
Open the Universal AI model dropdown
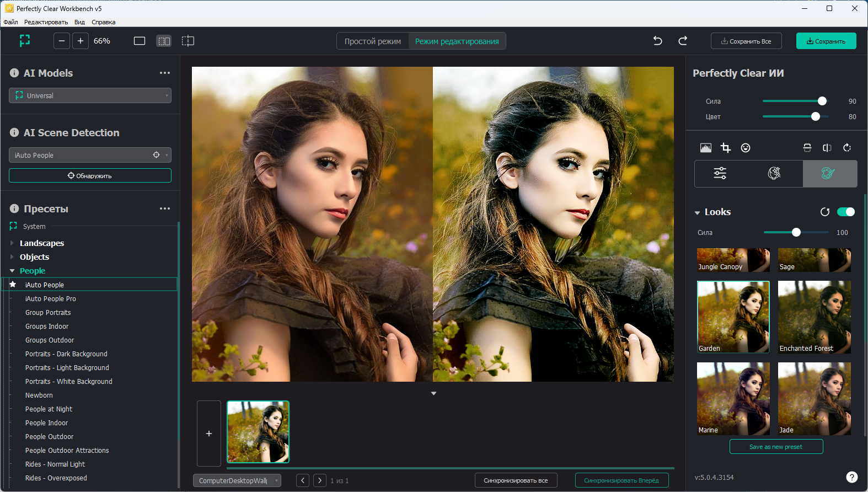click(90, 95)
